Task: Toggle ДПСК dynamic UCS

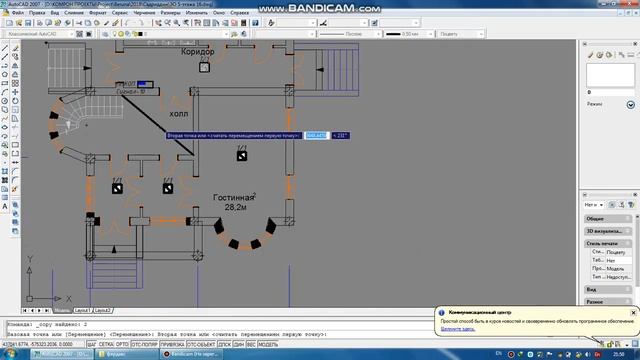Action: (x=224, y=344)
